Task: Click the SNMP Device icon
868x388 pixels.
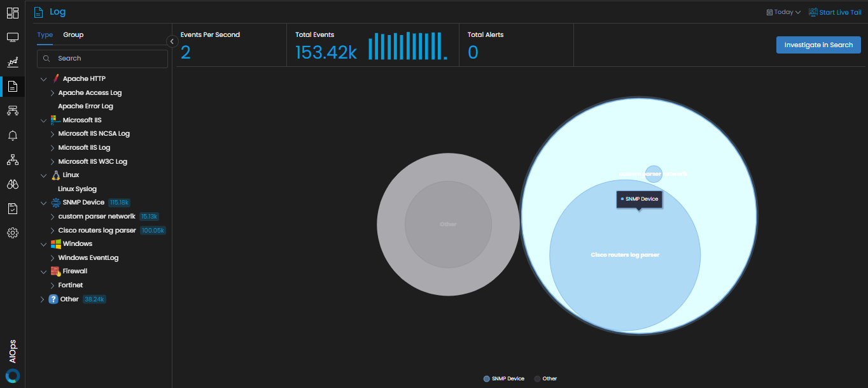Action: click(x=55, y=203)
